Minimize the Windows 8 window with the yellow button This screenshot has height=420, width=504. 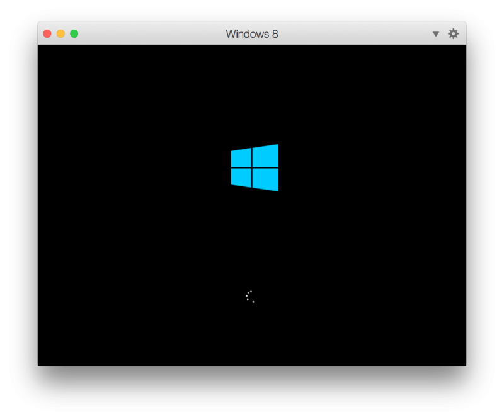pos(60,34)
